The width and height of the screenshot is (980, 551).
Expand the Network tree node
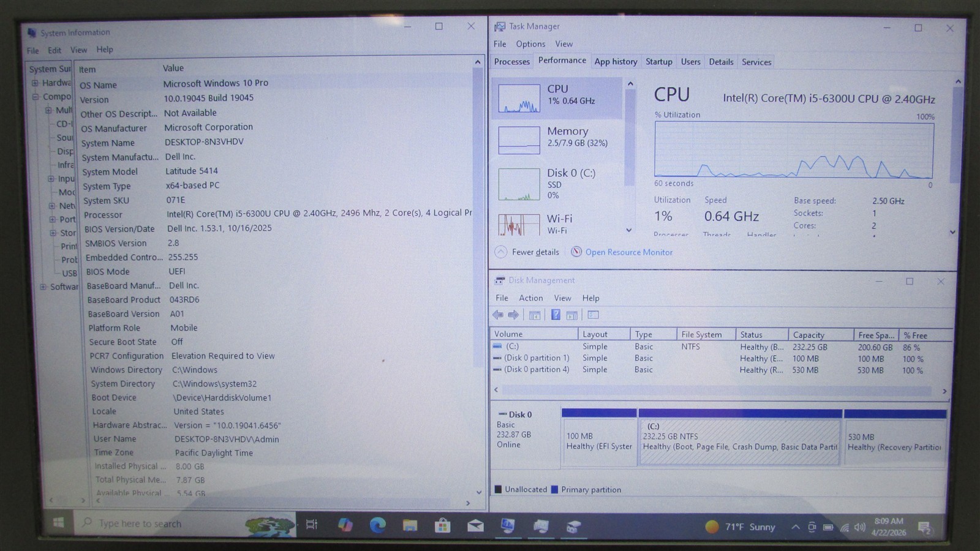pyautogui.click(x=52, y=206)
